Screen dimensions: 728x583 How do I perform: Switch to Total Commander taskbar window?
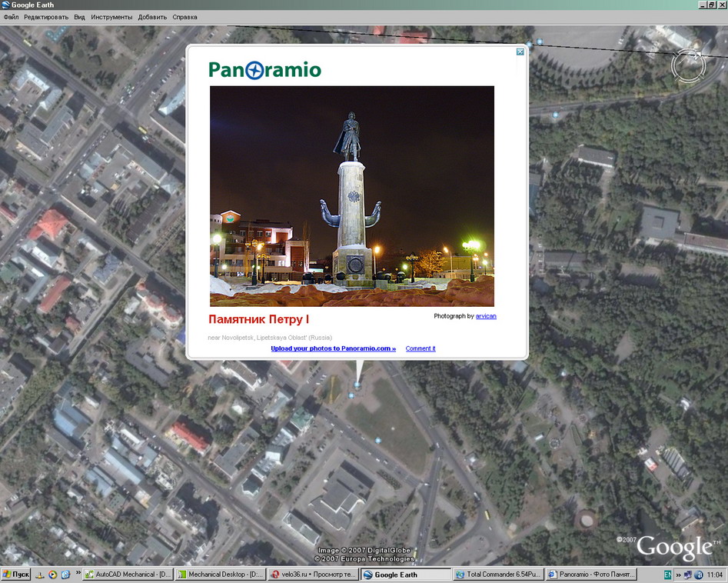(498, 575)
